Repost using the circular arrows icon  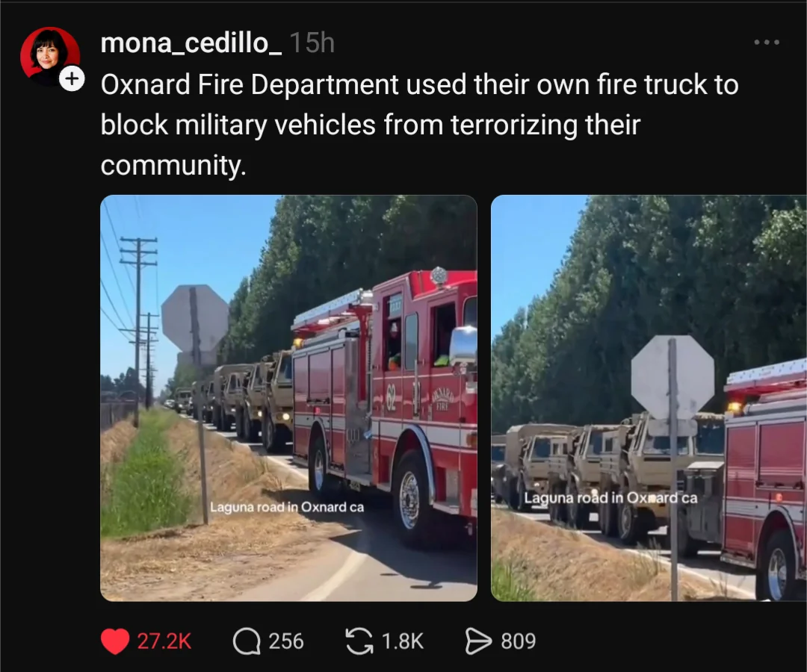pyautogui.click(x=359, y=641)
